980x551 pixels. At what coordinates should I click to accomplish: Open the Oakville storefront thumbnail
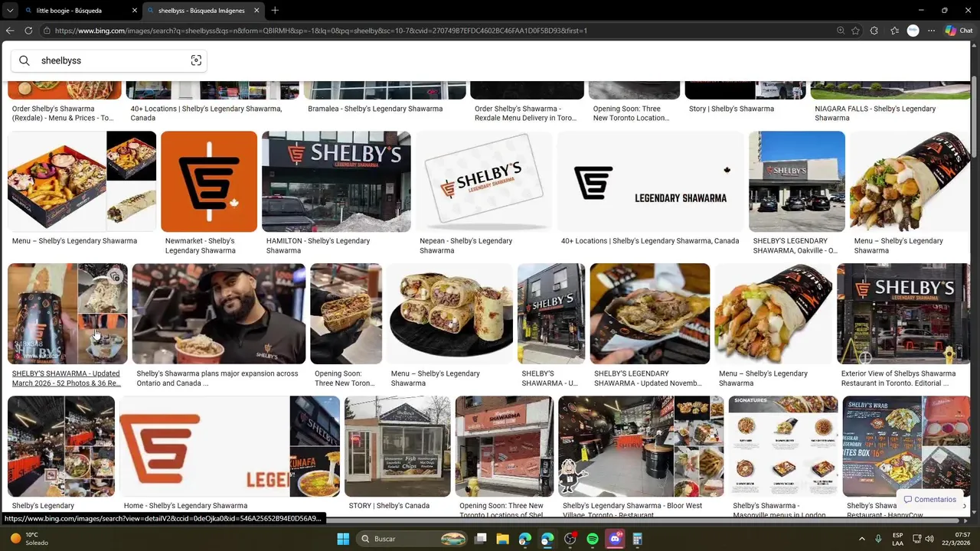click(x=797, y=181)
